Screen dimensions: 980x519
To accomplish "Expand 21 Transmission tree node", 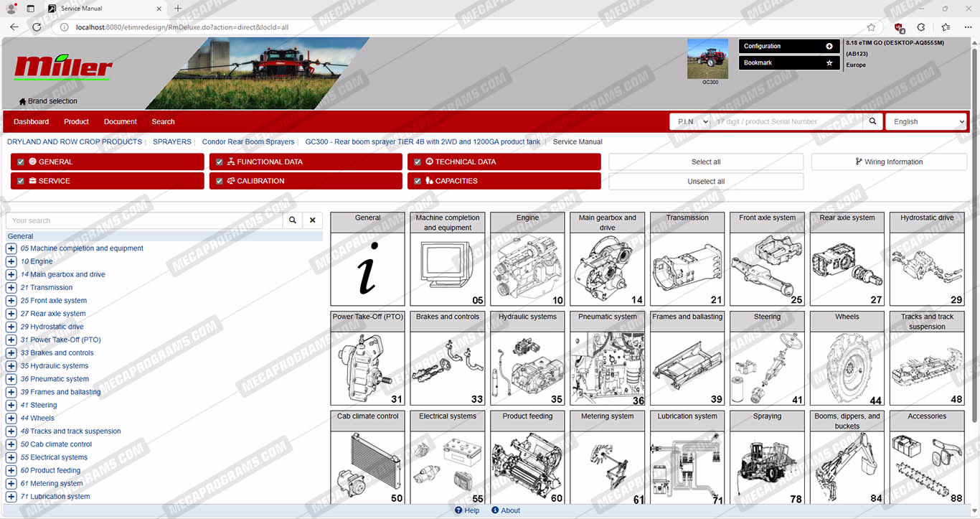I will 11,288.
